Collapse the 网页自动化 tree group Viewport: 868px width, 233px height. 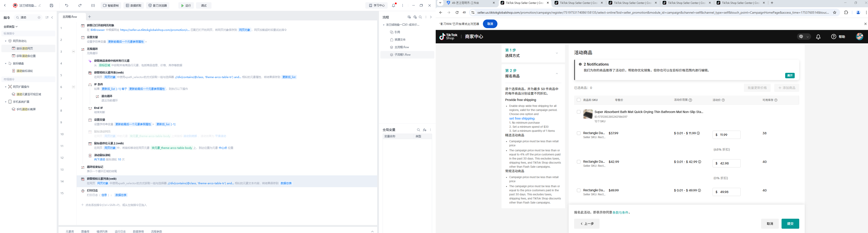click(x=6, y=41)
